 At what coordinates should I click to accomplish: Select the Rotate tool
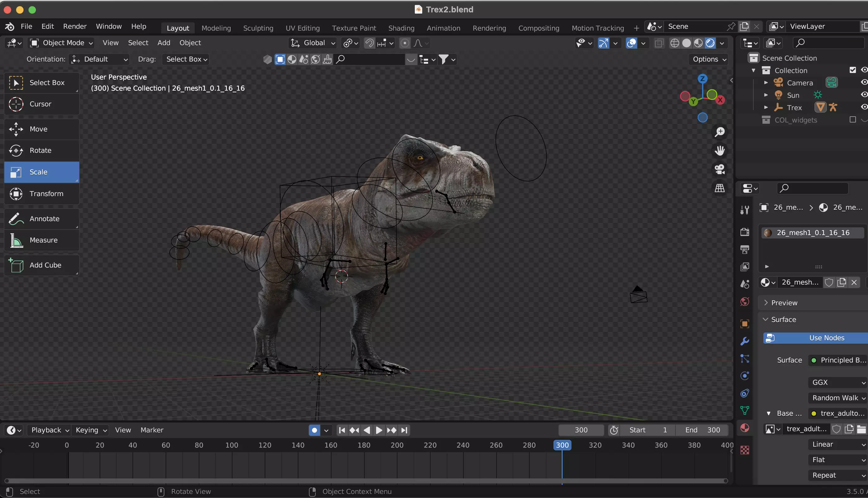coord(41,151)
